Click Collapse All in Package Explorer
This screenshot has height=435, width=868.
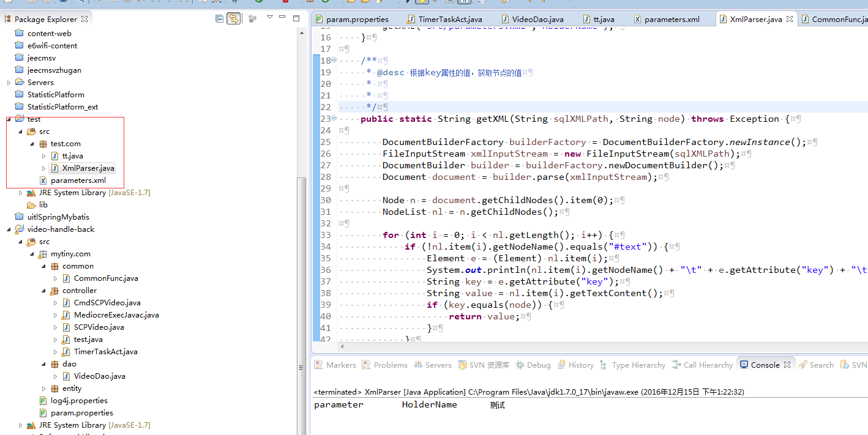(219, 19)
